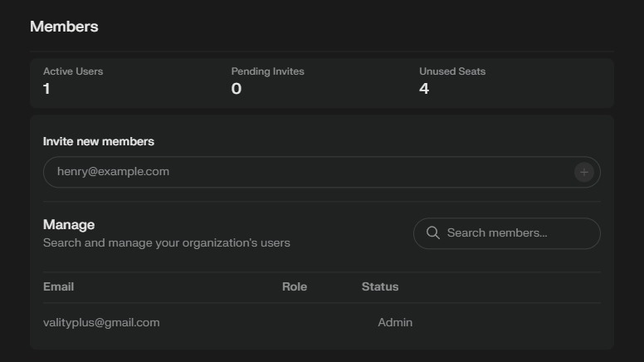Click the Active Users count 1
644x362 pixels.
click(x=46, y=89)
